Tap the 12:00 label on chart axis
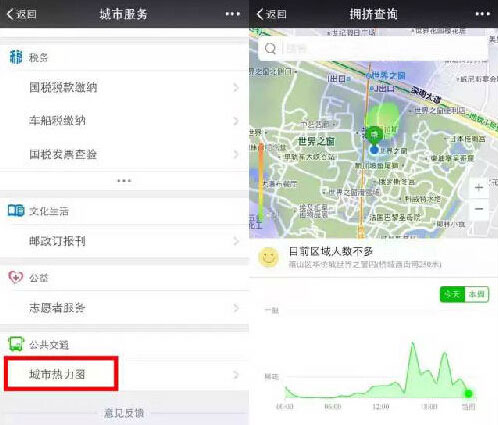498x425 pixels. click(x=381, y=407)
